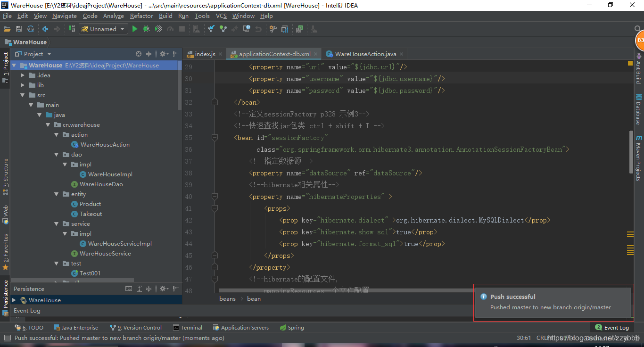Click the Save All toolbar icon
The height and width of the screenshot is (347, 644).
19,29
